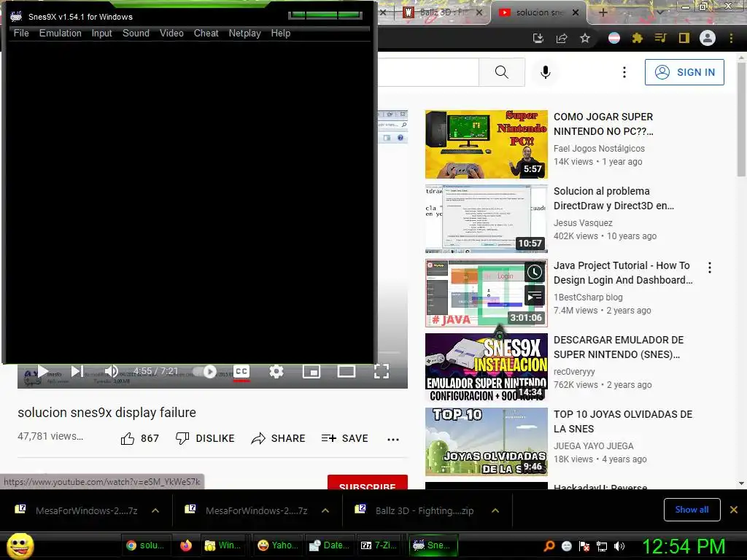Screen dimensions: 747x560
Task: Click the YouTube search magnifier button
Action: click(x=502, y=72)
